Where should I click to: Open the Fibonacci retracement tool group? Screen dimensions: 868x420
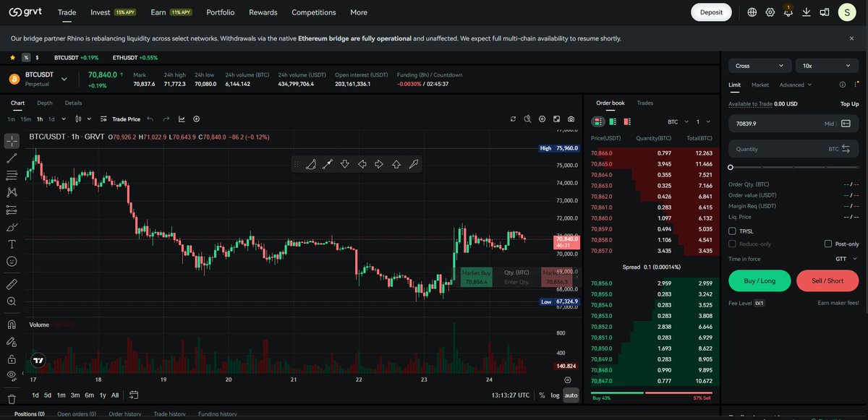(x=12, y=176)
